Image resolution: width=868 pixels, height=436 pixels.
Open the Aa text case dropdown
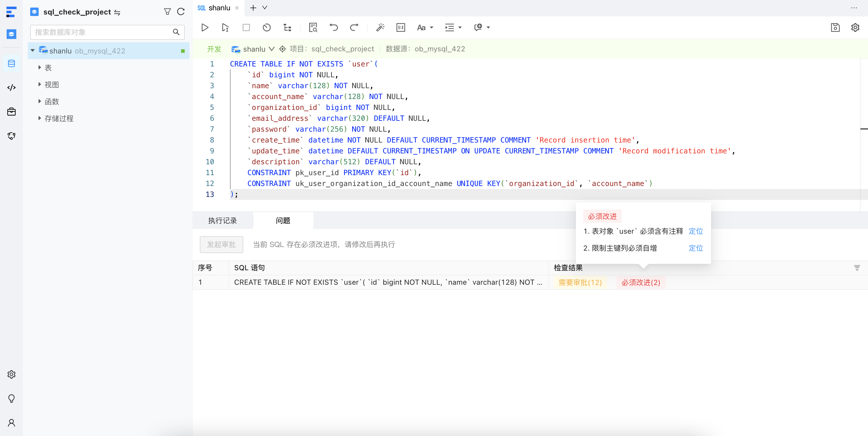pos(425,27)
